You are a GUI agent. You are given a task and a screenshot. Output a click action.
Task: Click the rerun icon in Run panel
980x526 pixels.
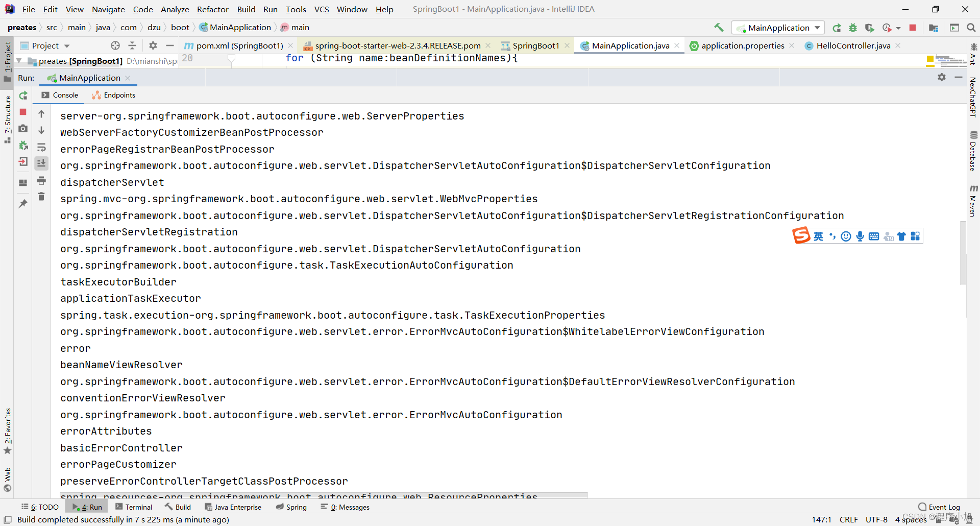click(x=23, y=95)
